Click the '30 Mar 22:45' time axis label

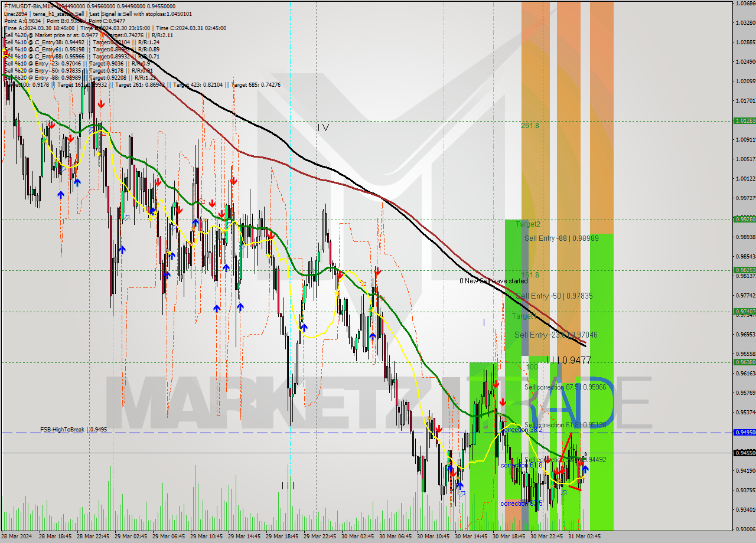click(x=546, y=537)
